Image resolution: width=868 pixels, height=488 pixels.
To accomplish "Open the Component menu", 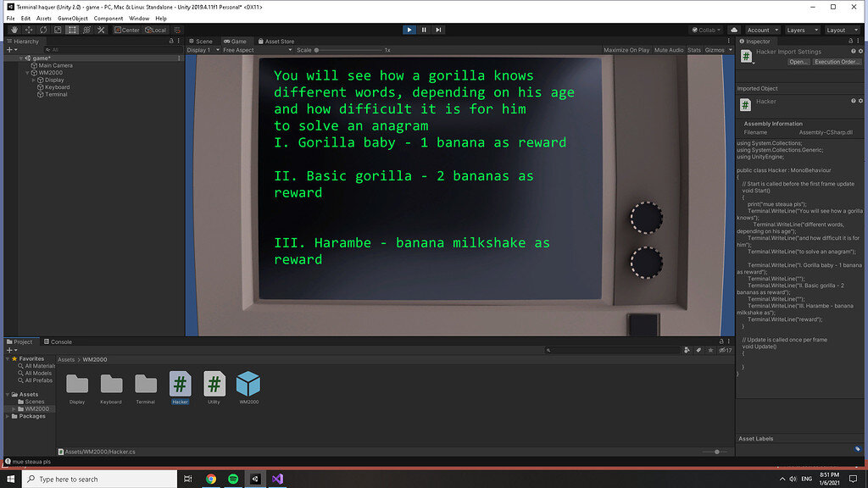I will coord(108,19).
